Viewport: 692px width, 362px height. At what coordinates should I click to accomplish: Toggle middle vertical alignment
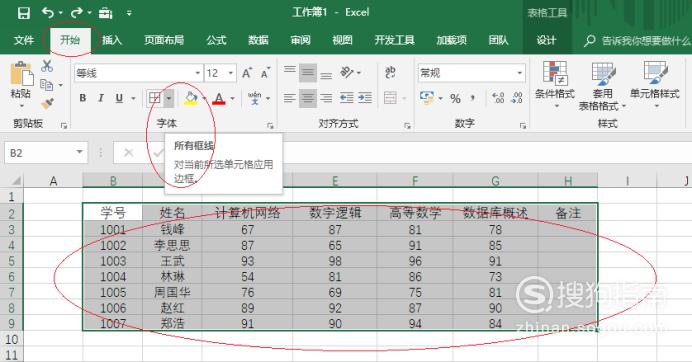308,73
